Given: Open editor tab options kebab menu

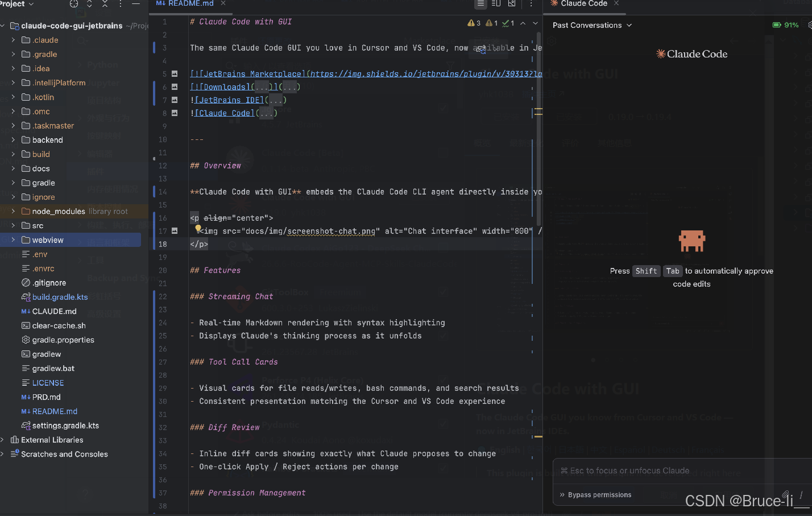Looking at the screenshot, I should click(x=531, y=4).
